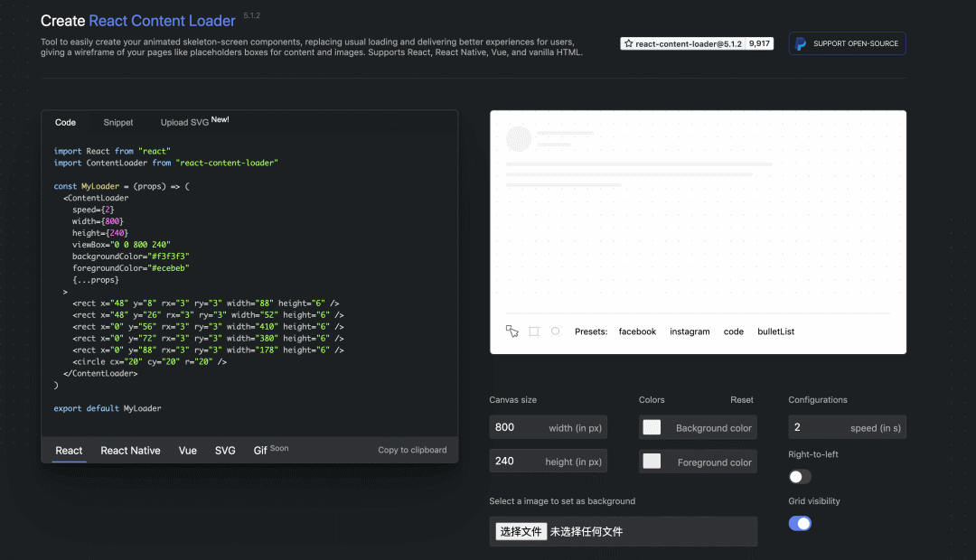The image size is (976, 560).
Task: Click the choose file button (选择文件)
Action: pos(521,531)
